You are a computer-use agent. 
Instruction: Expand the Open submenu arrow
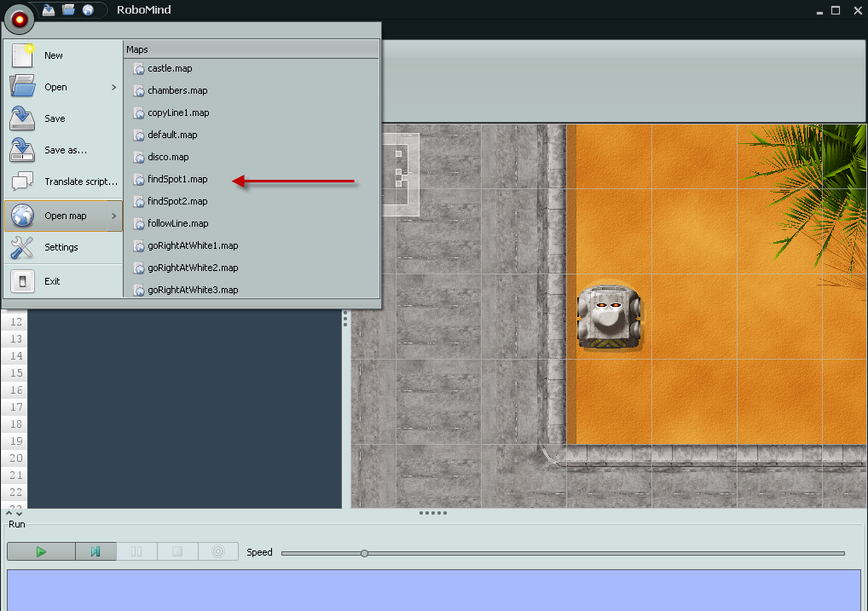coord(114,87)
